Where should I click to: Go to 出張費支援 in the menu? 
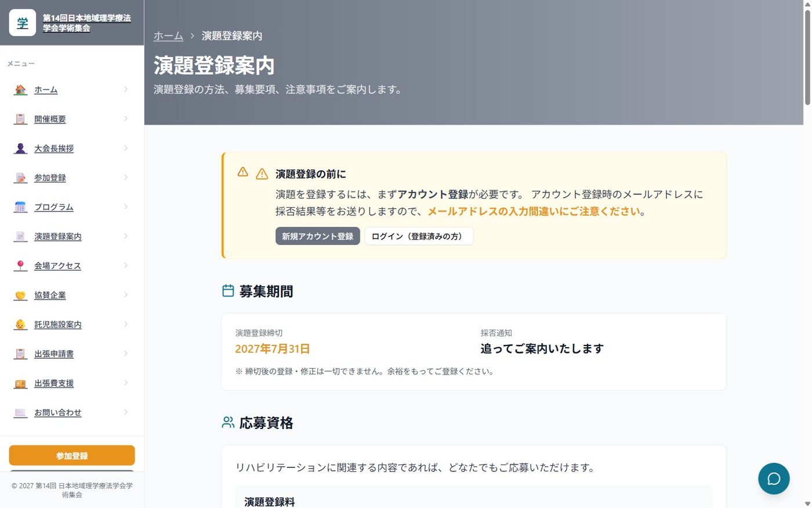54,383
